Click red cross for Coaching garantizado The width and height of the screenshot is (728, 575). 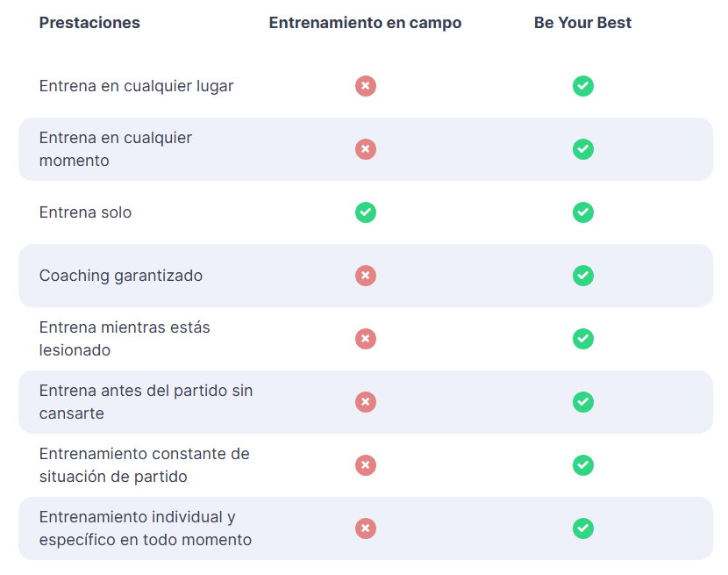(366, 276)
